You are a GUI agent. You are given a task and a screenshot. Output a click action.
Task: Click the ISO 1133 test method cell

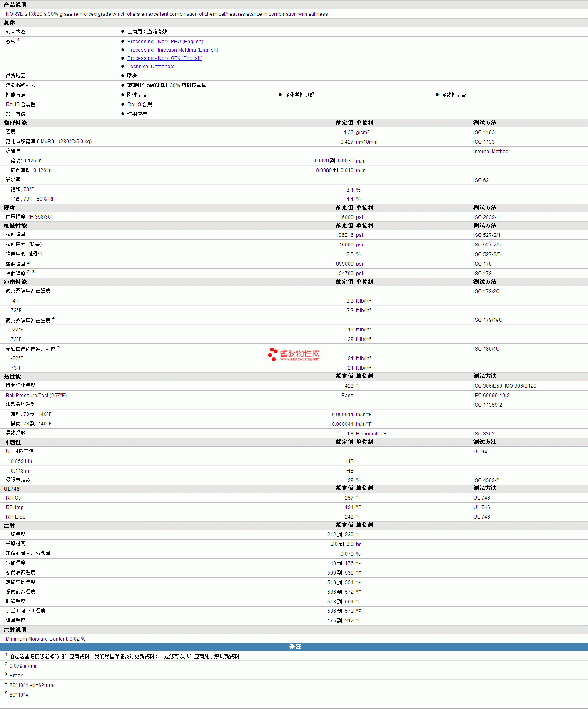(x=484, y=142)
